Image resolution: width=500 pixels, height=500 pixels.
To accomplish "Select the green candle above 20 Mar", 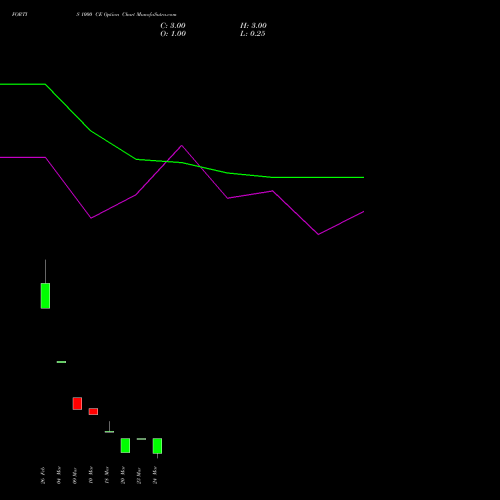I will point(125,445).
